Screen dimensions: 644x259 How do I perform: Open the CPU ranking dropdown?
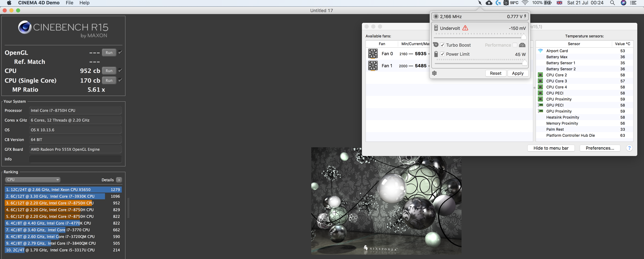point(33,179)
